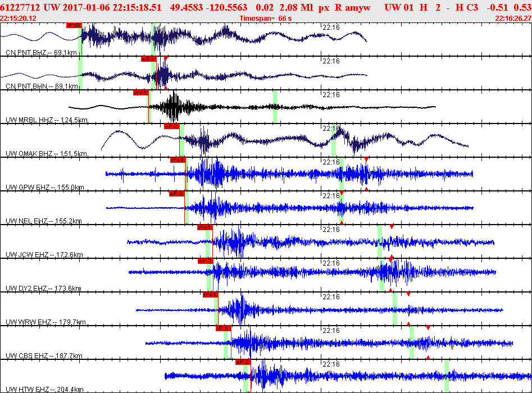The height and width of the screenshot is (393, 532).
Task: Click the UW HTW EHZ 204.4km channel label
Action: coord(44,389)
